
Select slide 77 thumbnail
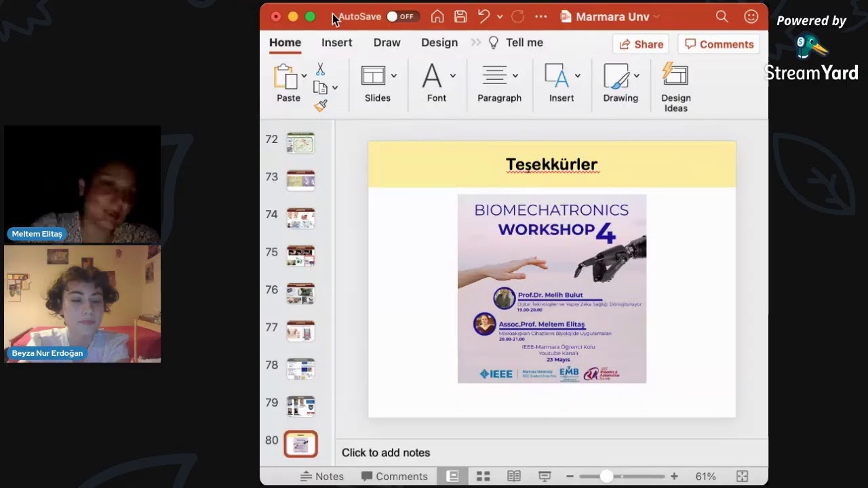pos(300,331)
